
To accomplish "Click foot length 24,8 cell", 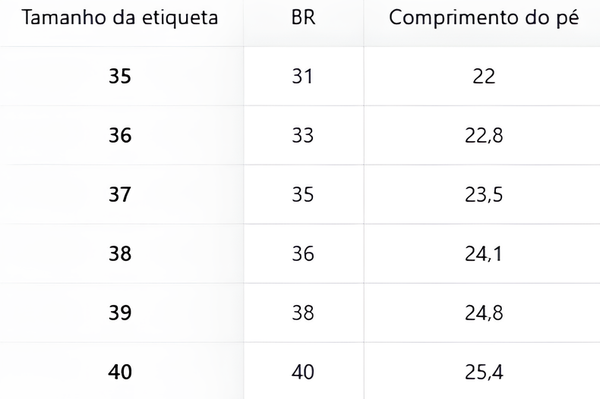I will click(x=484, y=313).
